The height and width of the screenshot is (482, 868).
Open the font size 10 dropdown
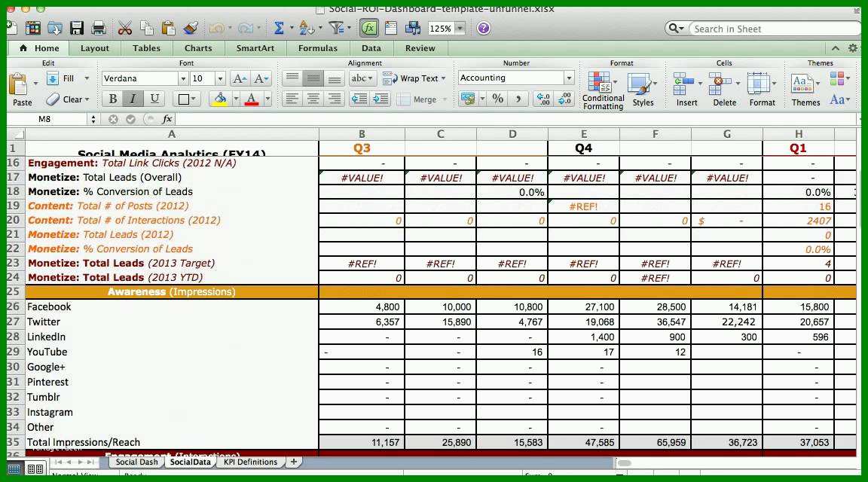(x=220, y=78)
